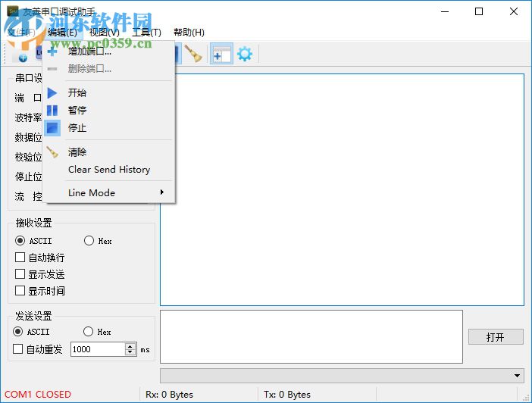532x403 pixels.
Task: Click the COM1 CLOSED status text
Action: 38,395
